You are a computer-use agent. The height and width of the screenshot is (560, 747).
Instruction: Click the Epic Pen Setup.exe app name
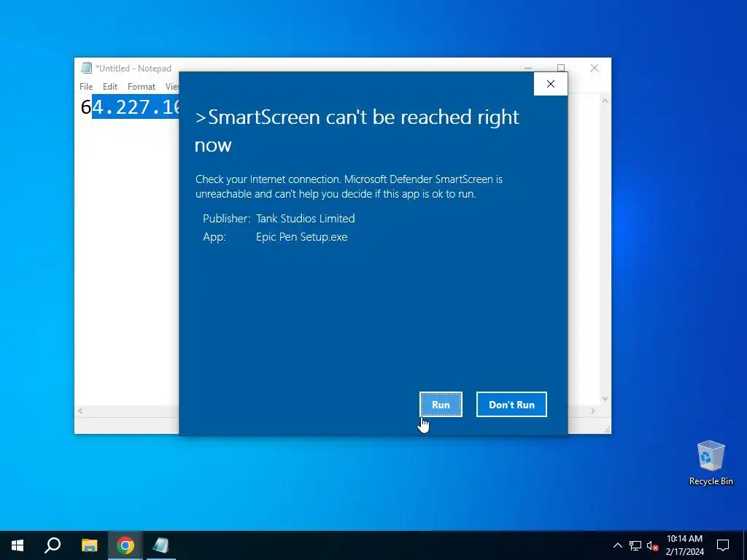pos(301,237)
